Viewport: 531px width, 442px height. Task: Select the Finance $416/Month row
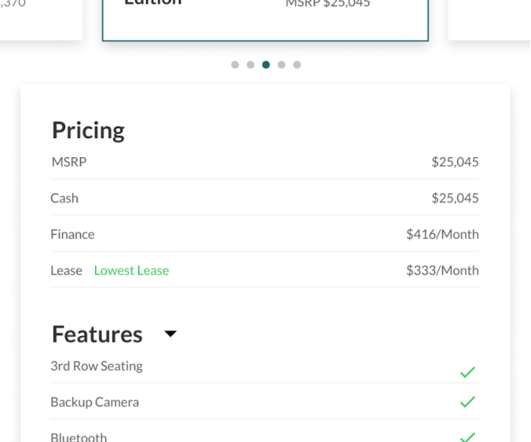265,234
